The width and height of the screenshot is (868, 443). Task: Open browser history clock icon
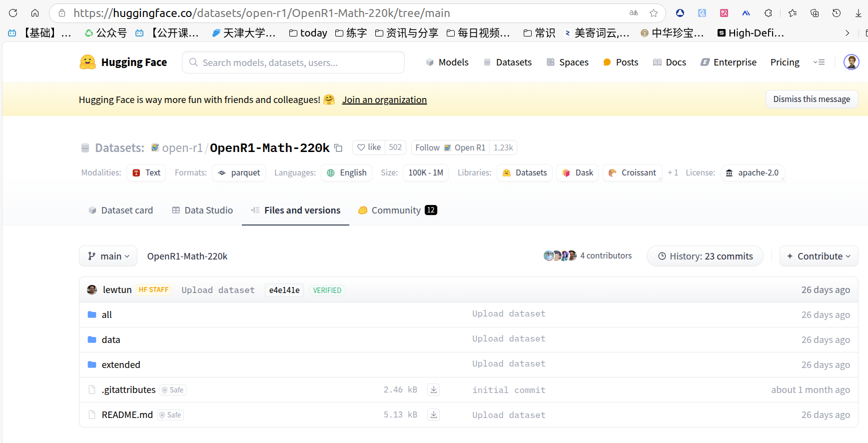837,13
